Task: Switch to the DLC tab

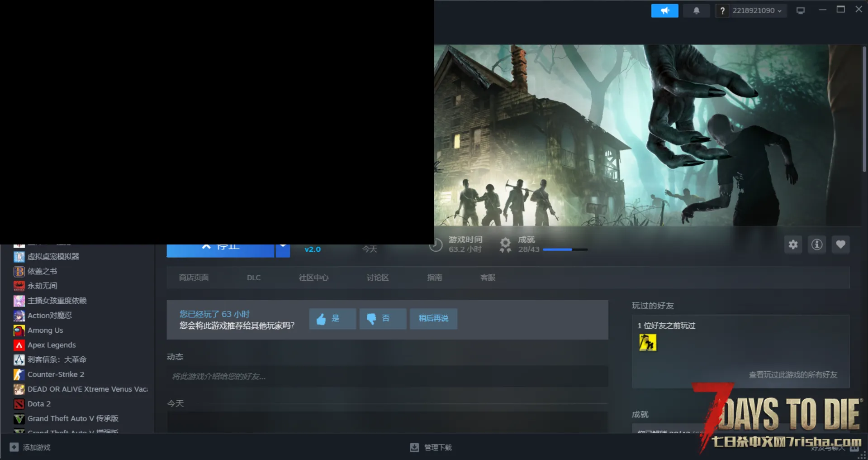Action: 254,278
